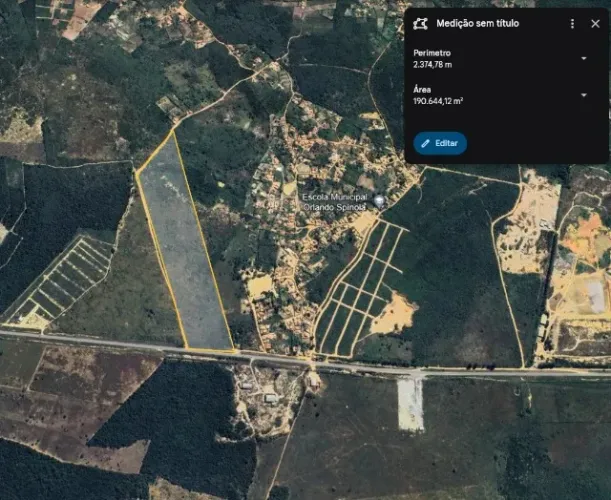Screen dimensions: 611x500
Task: Open the three-dot more options menu
Action: point(572,24)
